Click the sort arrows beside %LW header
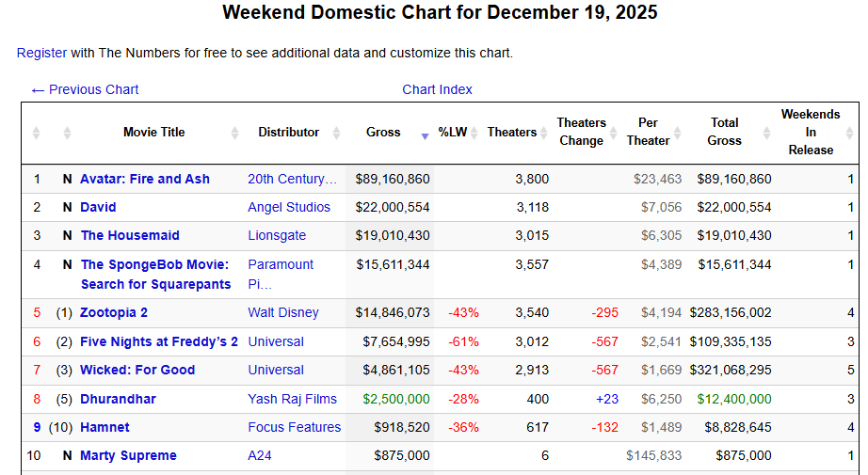This screenshot has height=475, width=868. [476, 133]
